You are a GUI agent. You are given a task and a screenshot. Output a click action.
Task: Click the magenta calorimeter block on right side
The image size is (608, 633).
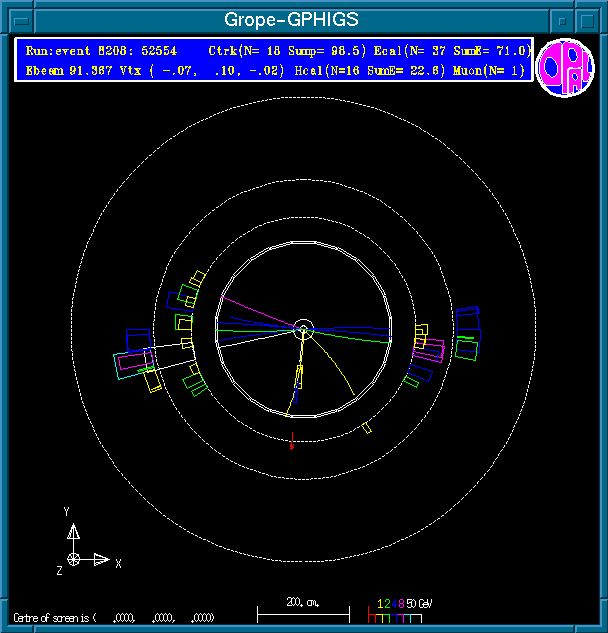[x=428, y=349]
